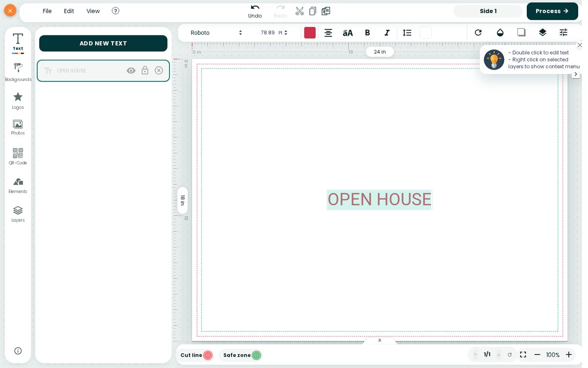Collapse the tips panel arrow
The image size is (588, 368).
pos(576,74)
